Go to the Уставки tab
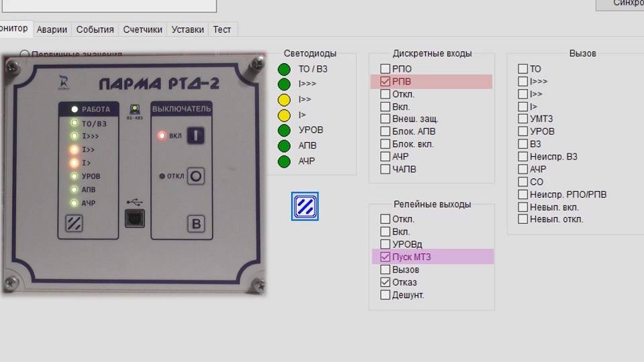The height and width of the screenshot is (362, 644). [x=188, y=29]
